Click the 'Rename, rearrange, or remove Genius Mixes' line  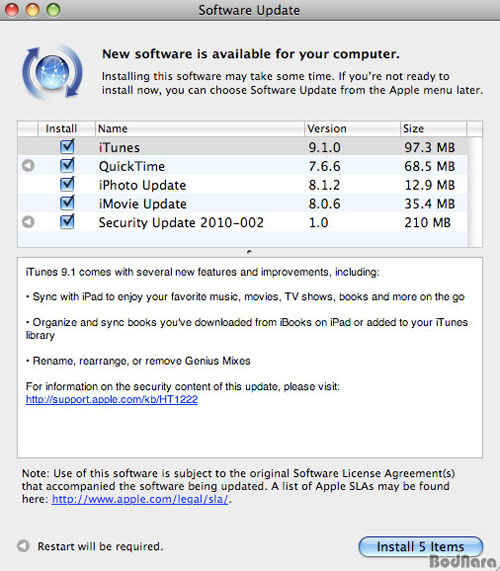click(138, 361)
